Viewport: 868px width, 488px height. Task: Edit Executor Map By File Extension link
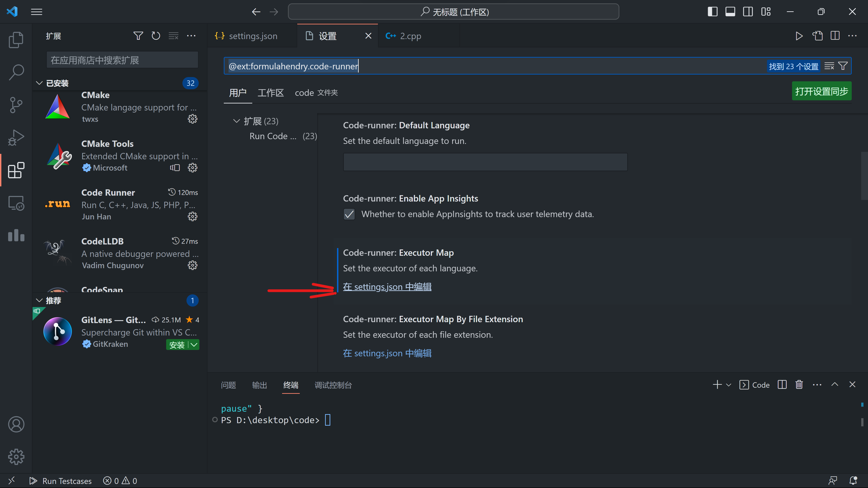tap(387, 353)
